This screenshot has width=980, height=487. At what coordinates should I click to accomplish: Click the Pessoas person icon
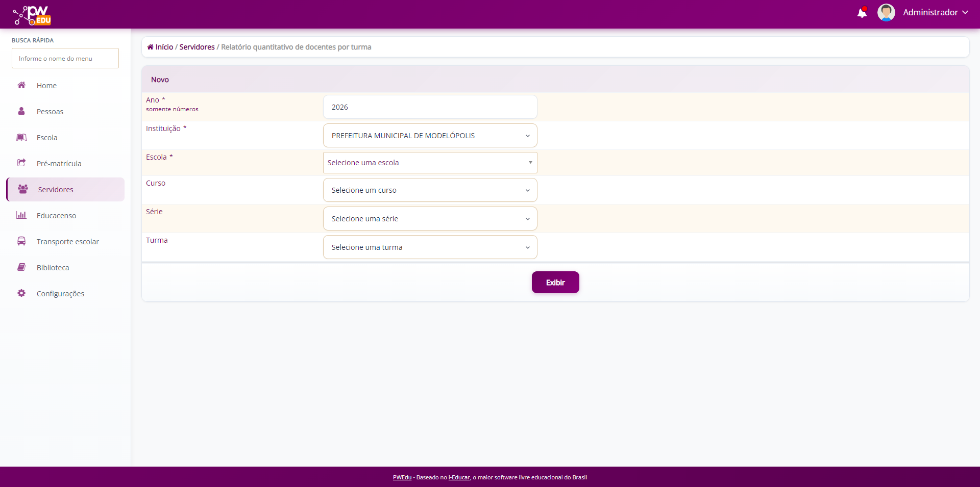click(x=21, y=111)
